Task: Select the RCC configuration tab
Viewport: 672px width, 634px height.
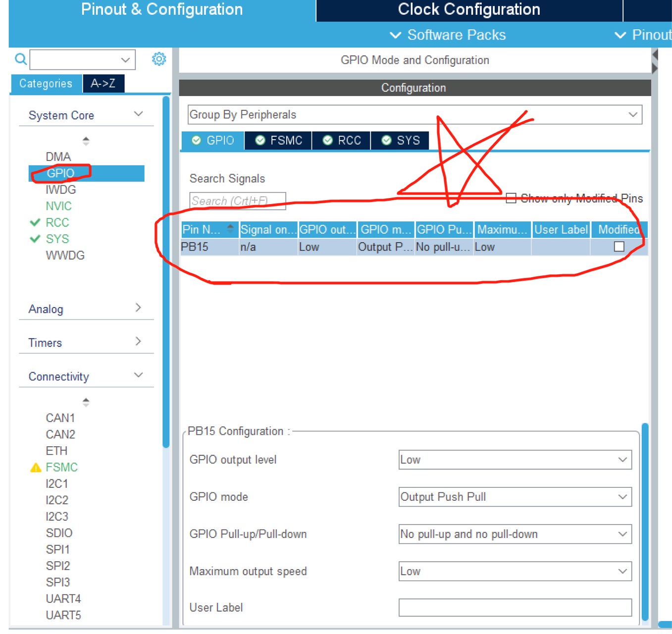Action: tap(342, 140)
